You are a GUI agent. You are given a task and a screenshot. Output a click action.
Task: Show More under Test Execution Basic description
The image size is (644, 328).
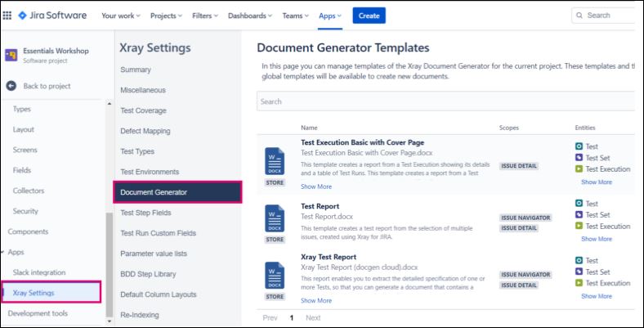click(x=316, y=186)
